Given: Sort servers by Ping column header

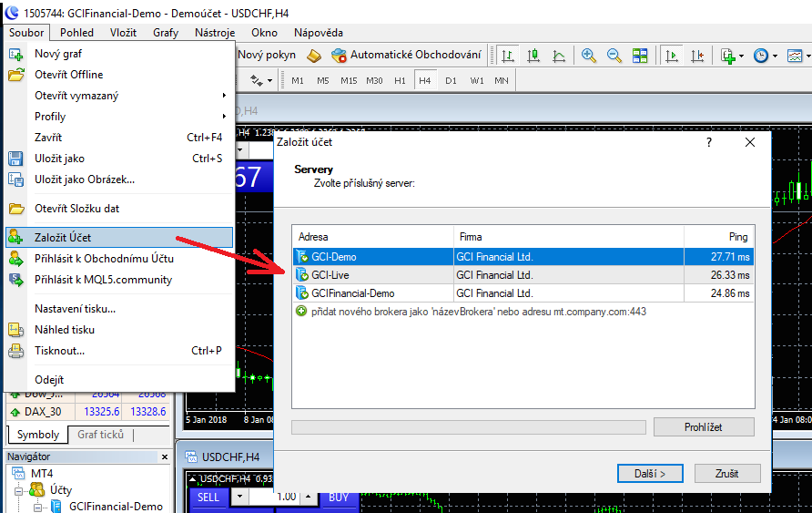Looking at the screenshot, I should [719, 237].
